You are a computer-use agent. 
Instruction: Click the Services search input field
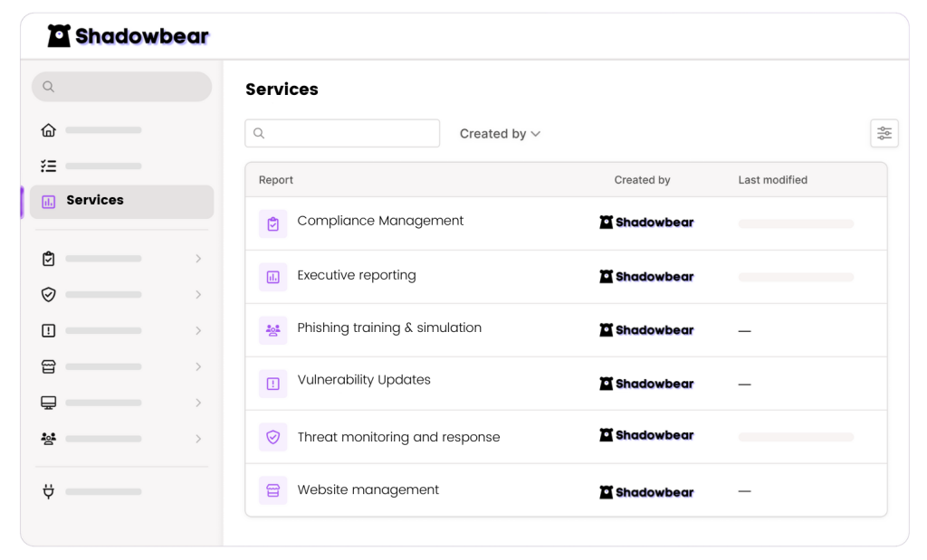[x=342, y=134]
